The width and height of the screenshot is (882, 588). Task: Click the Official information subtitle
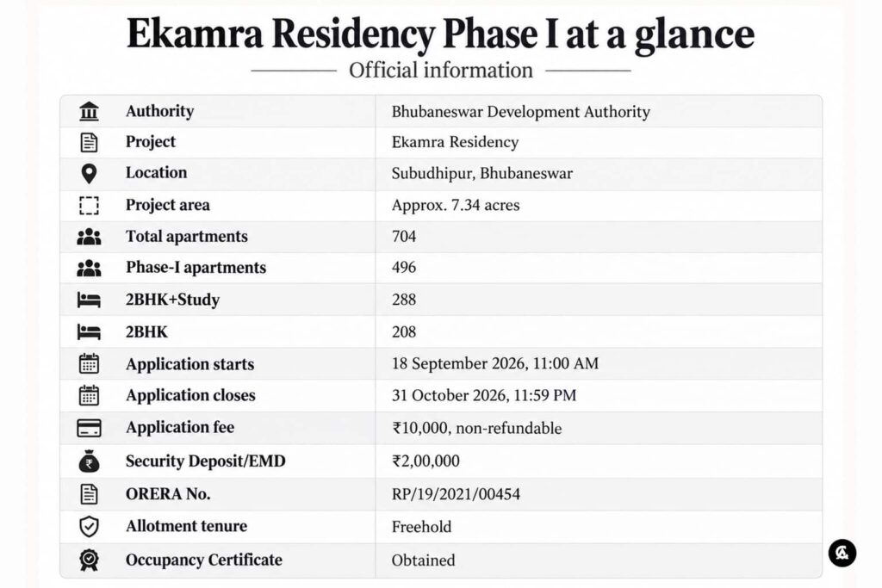pos(441,71)
